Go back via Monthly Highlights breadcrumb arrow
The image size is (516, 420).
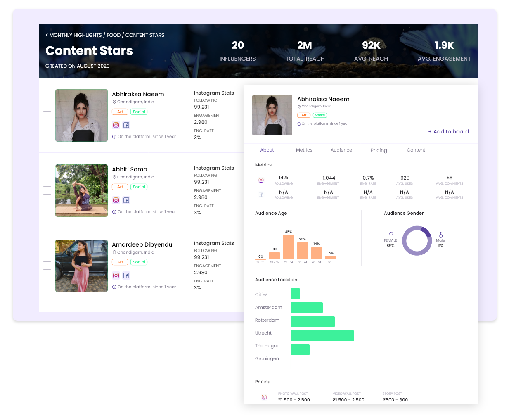click(47, 35)
